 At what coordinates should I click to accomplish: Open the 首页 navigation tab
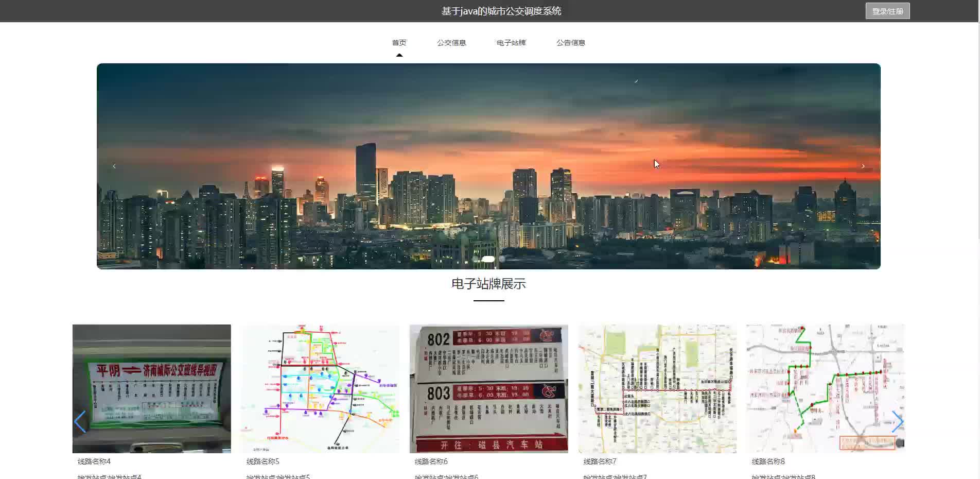tap(399, 43)
